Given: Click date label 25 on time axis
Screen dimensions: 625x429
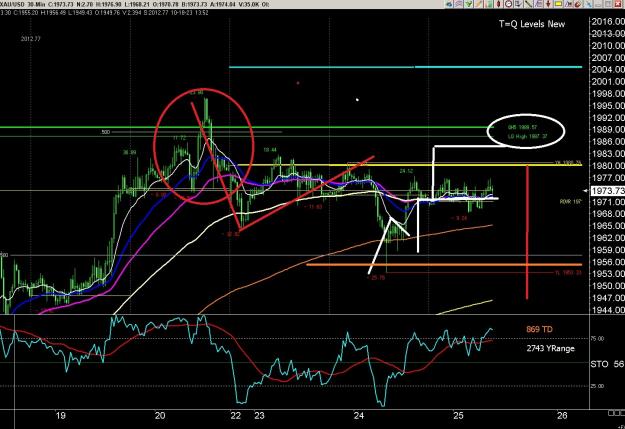Looking at the screenshot, I should pyautogui.click(x=458, y=416).
